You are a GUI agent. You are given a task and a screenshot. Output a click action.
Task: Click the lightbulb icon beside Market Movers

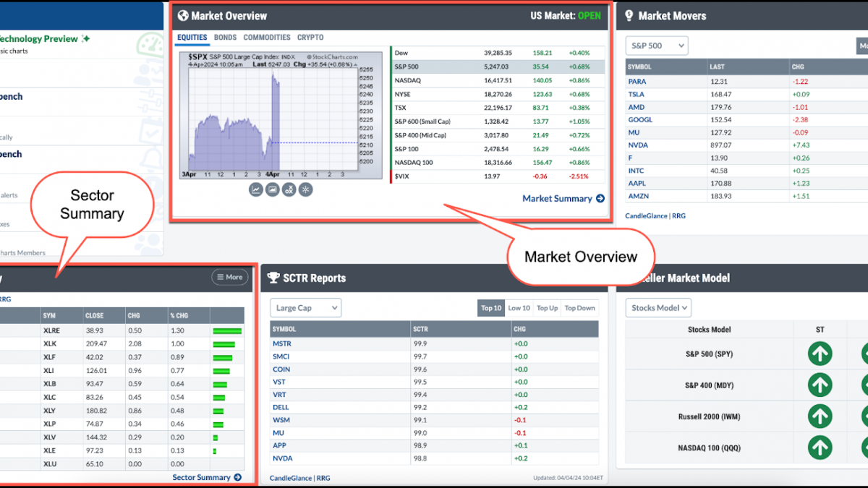(629, 16)
